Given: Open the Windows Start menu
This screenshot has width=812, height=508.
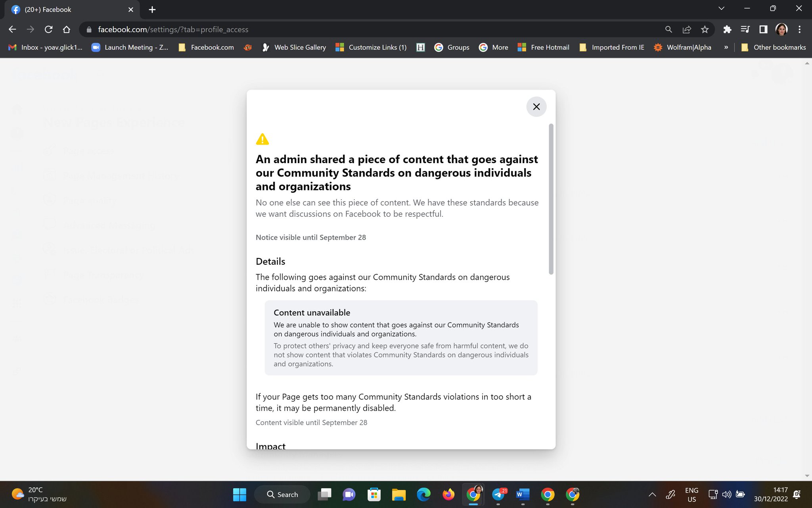Looking at the screenshot, I should (239, 495).
